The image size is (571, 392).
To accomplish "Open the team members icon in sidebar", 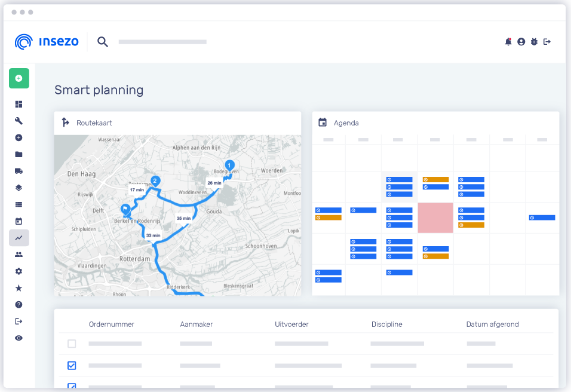I will [x=19, y=254].
